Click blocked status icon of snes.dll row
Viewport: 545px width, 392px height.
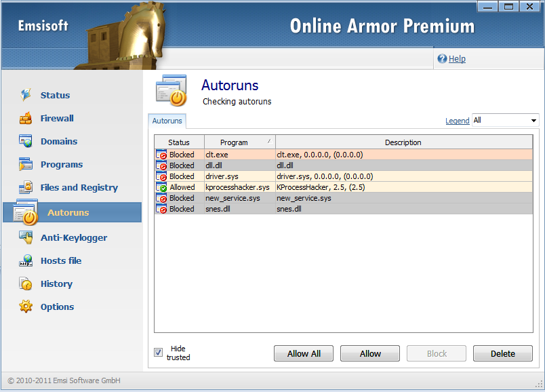(x=161, y=209)
